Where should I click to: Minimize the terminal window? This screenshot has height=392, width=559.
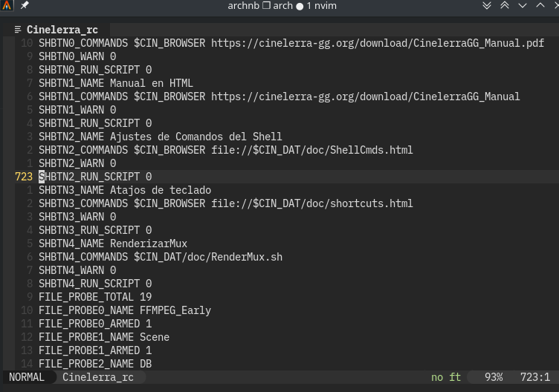click(523, 6)
